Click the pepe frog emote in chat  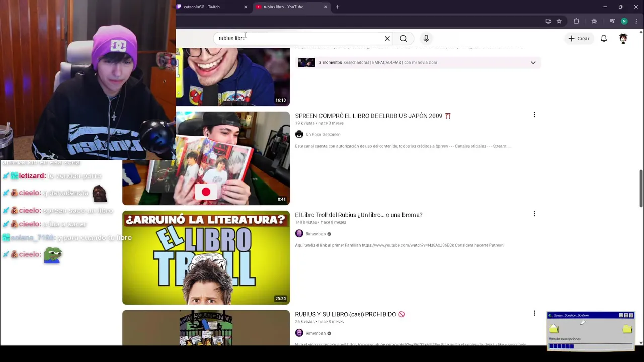point(53,255)
